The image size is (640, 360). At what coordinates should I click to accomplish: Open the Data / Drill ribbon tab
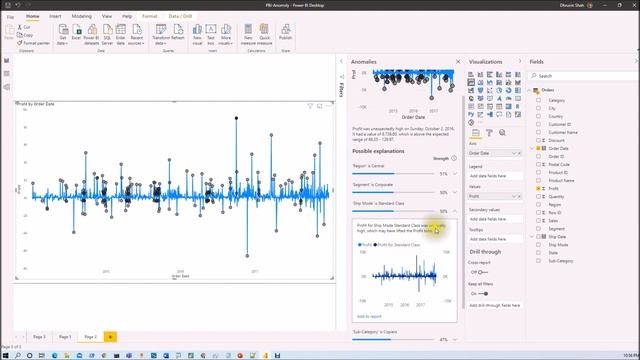180,16
